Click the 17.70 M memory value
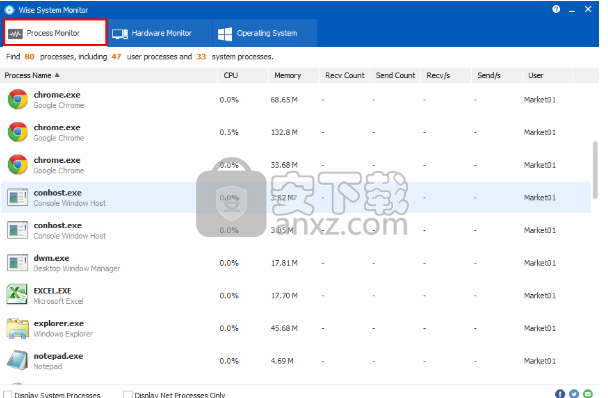608x398 pixels. [x=284, y=296]
